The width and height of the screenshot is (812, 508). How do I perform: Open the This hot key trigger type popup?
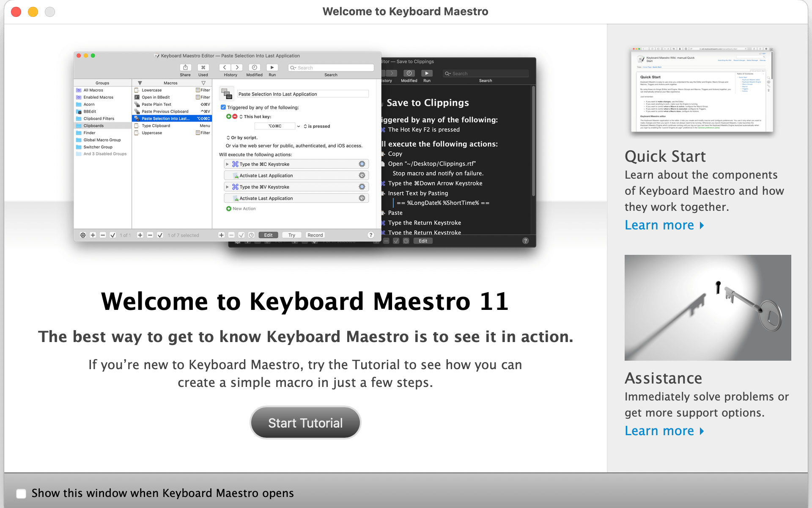click(x=255, y=117)
